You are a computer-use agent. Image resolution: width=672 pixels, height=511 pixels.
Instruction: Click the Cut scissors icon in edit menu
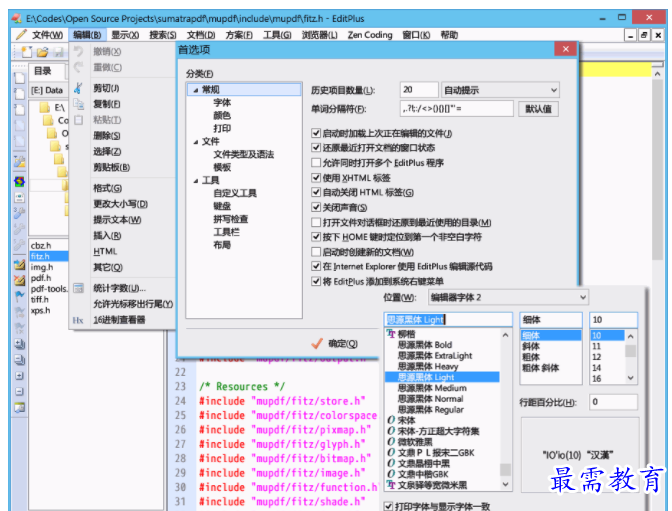pos(78,88)
